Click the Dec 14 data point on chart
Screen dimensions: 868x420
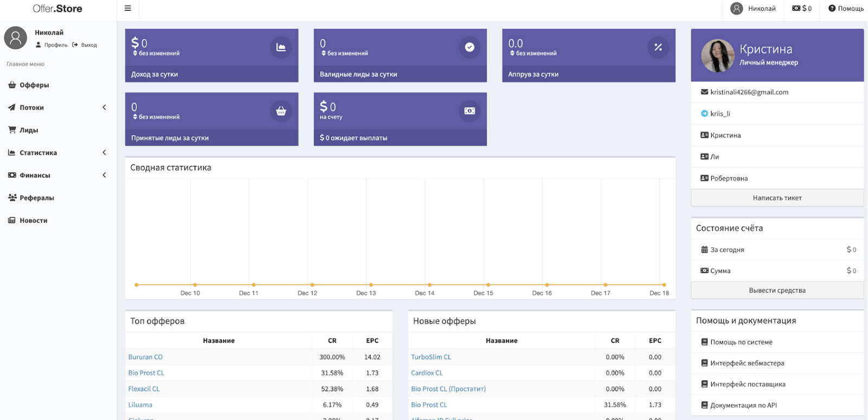pyautogui.click(x=430, y=285)
